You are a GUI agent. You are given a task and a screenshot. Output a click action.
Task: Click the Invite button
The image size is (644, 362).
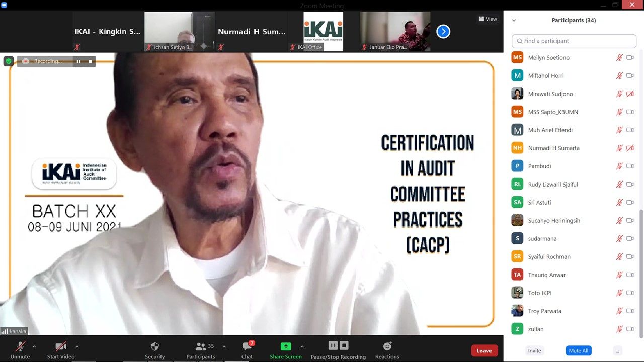point(534,351)
